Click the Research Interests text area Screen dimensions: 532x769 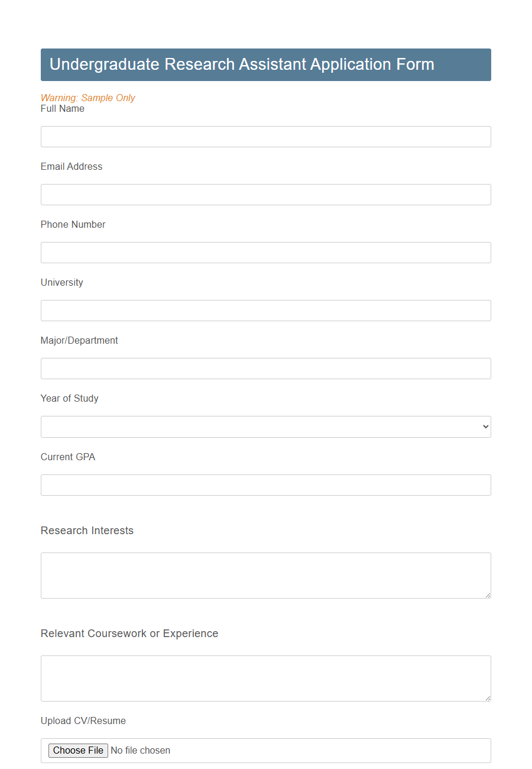265,575
